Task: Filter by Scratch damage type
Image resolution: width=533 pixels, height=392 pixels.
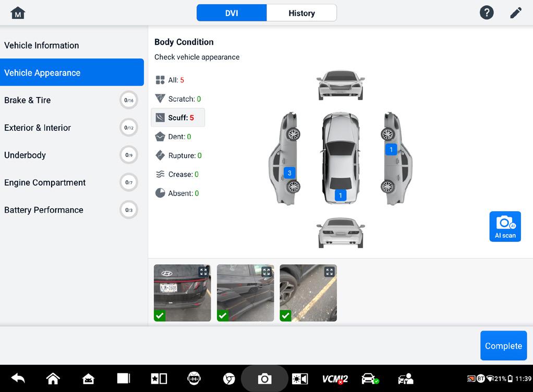Action: coord(178,99)
